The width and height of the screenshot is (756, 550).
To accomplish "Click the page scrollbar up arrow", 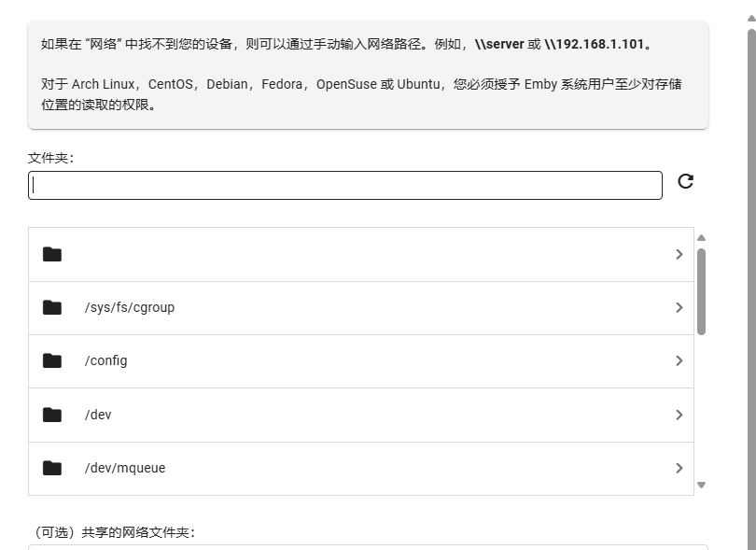I will pyautogui.click(x=751, y=19).
